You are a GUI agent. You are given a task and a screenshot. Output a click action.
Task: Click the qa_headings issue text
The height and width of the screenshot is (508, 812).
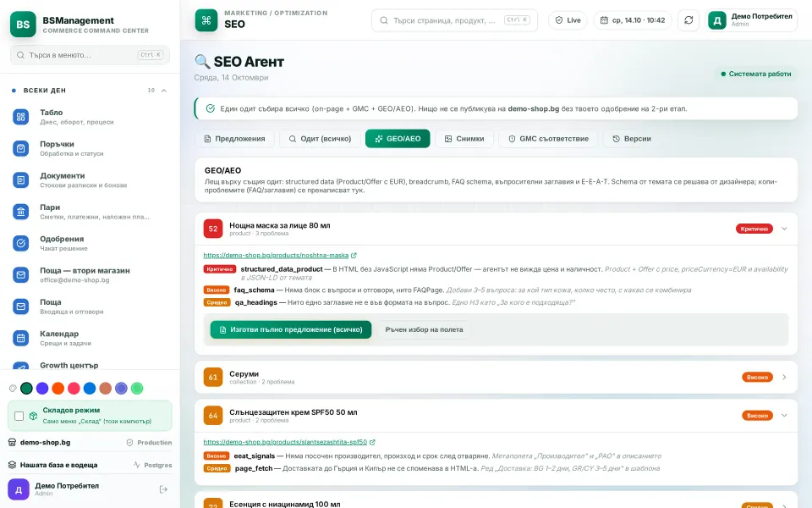point(255,302)
